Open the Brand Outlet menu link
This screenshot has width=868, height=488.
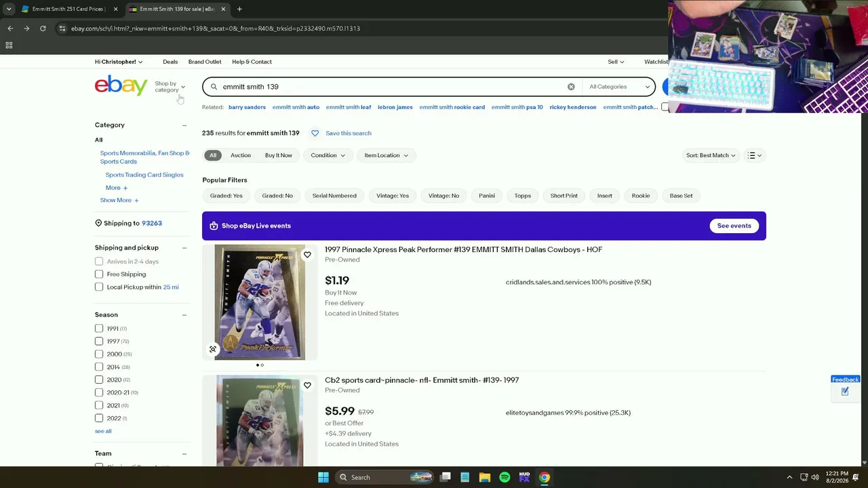click(205, 62)
